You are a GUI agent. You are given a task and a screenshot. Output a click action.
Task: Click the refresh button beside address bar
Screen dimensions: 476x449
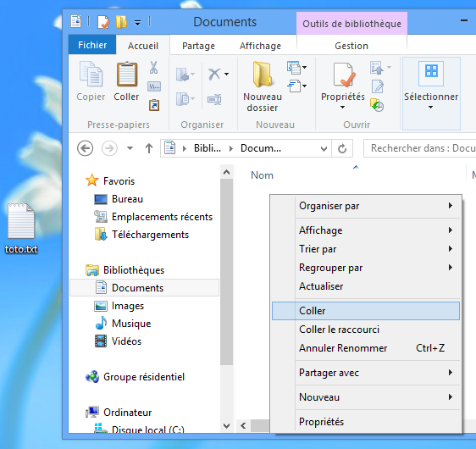tap(342, 148)
